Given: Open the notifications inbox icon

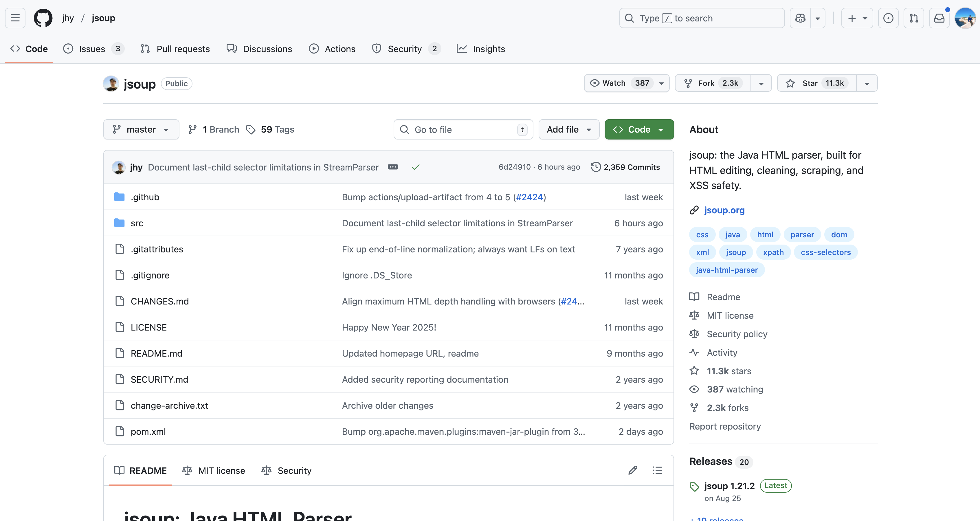Looking at the screenshot, I should pos(939,18).
